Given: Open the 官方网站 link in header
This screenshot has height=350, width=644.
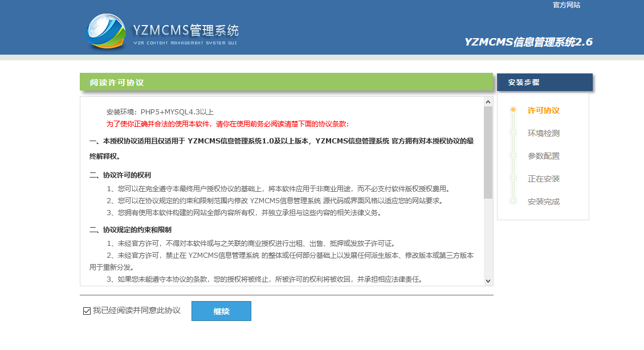Looking at the screenshot, I should point(566,5).
